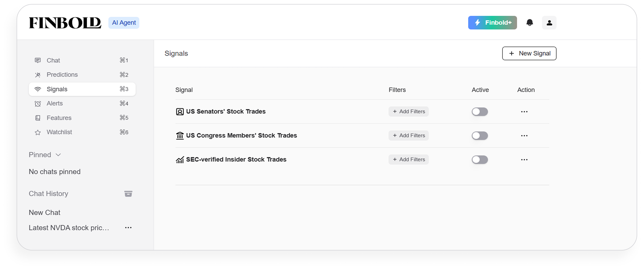This screenshot has width=644, height=270.
Task: Activate SEC-verified Insider Stock Trades toggle
Action: click(x=479, y=160)
